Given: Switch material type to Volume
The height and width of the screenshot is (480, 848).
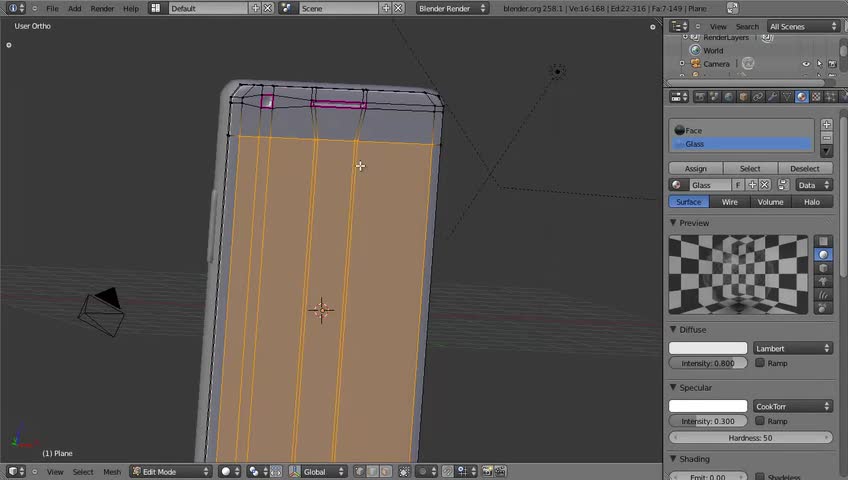Looking at the screenshot, I should coord(771,202).
